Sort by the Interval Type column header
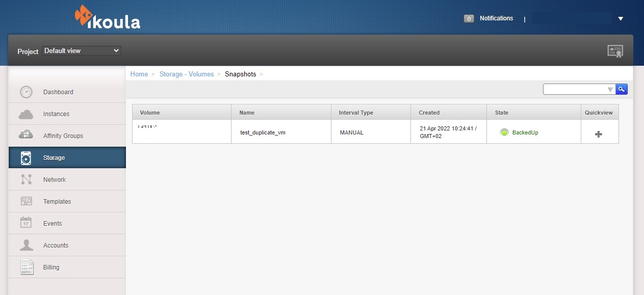 [371, 112]
